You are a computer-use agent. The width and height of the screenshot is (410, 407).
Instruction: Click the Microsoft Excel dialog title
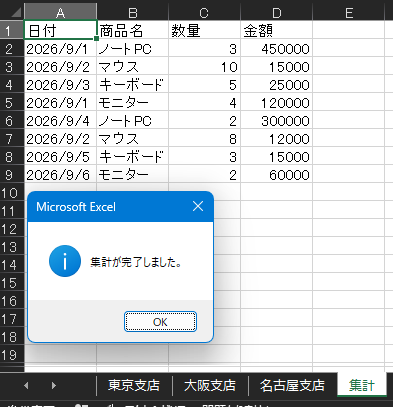tap(76, 207)
